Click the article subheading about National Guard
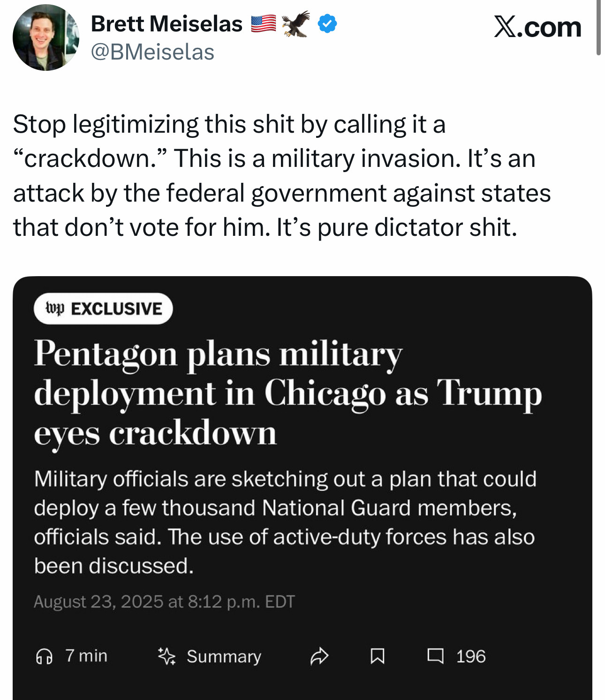The height and width of the screenshot is (700, 605). (285, 522)
